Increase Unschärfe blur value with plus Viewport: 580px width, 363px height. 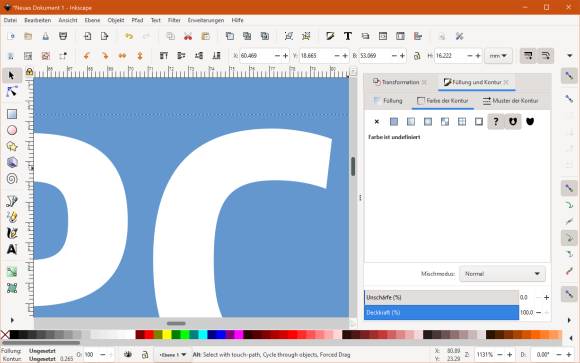546,297
